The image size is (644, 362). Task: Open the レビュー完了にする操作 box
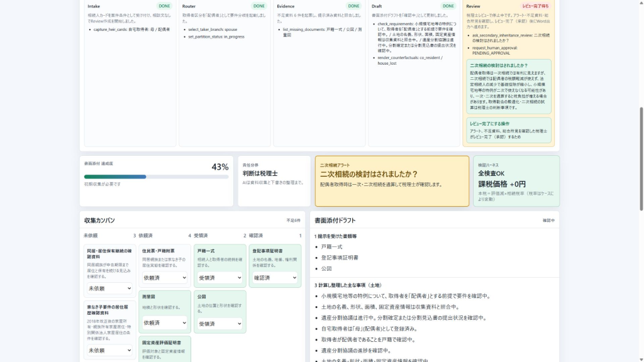[508, 130]
